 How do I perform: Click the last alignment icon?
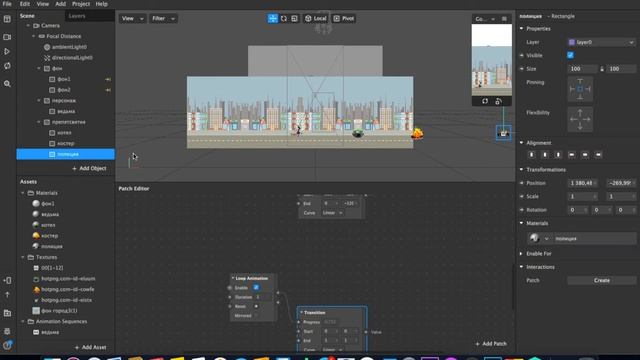pos(598,155)
